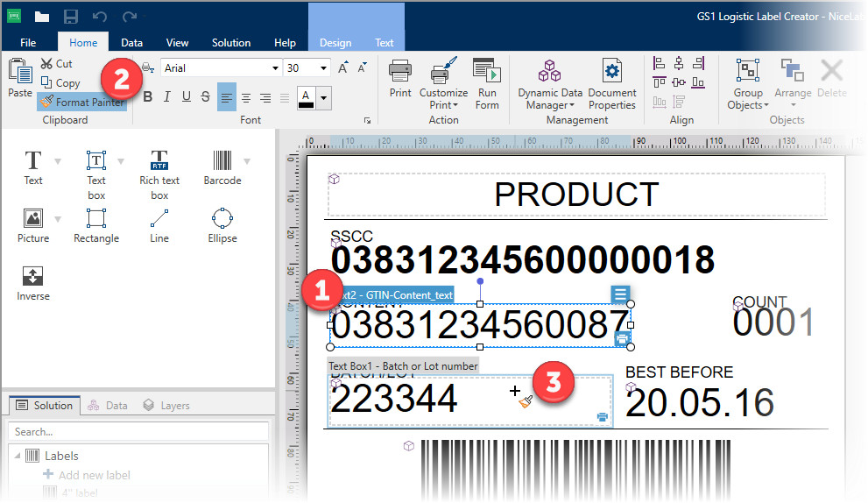Open Dynamic Data Manager
The width and height of the screenshot is (868, 503).
pyautogui.click(x=549, y=84)
